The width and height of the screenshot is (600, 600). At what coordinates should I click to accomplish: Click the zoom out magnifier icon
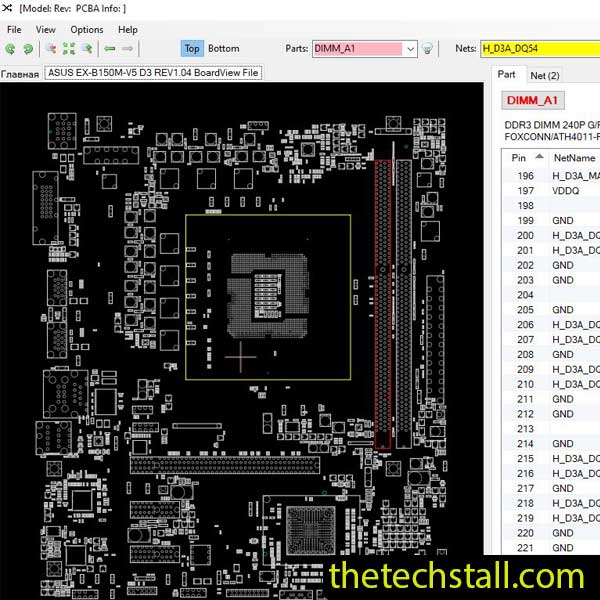point(87,48)
